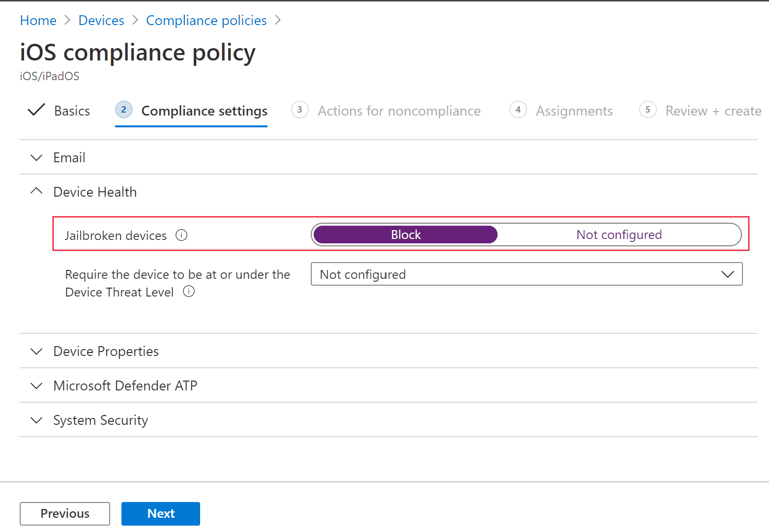Click the checkmark icon on the Basics step
Screen dimensions: 769x532
pyautogui.click(x=36, y=110)
